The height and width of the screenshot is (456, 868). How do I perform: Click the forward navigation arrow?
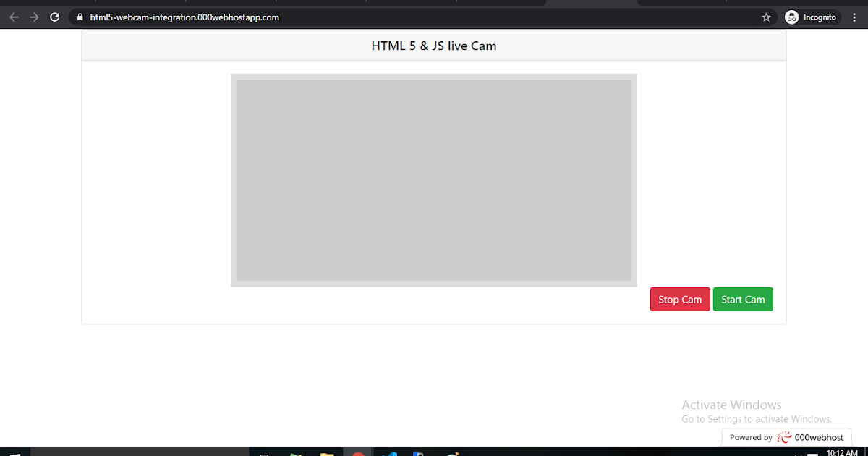(33, 17)
